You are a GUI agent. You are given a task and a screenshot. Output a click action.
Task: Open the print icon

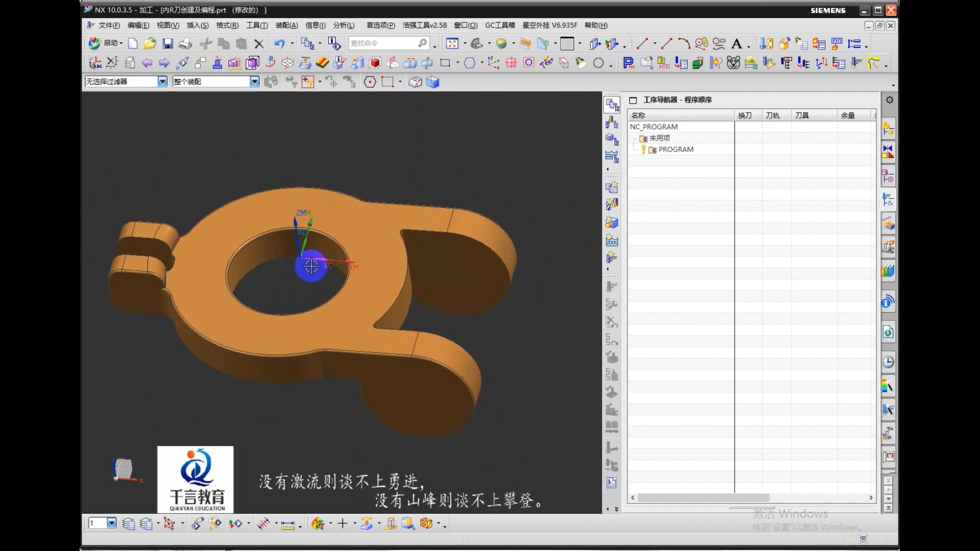(x=185, y=44)
